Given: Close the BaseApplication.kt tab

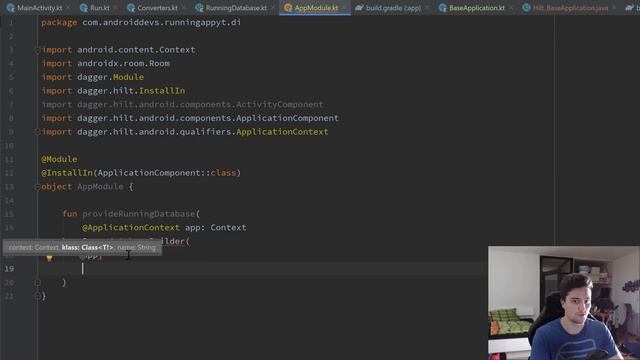Looking at the screenshot, I should tap(511, 8).
